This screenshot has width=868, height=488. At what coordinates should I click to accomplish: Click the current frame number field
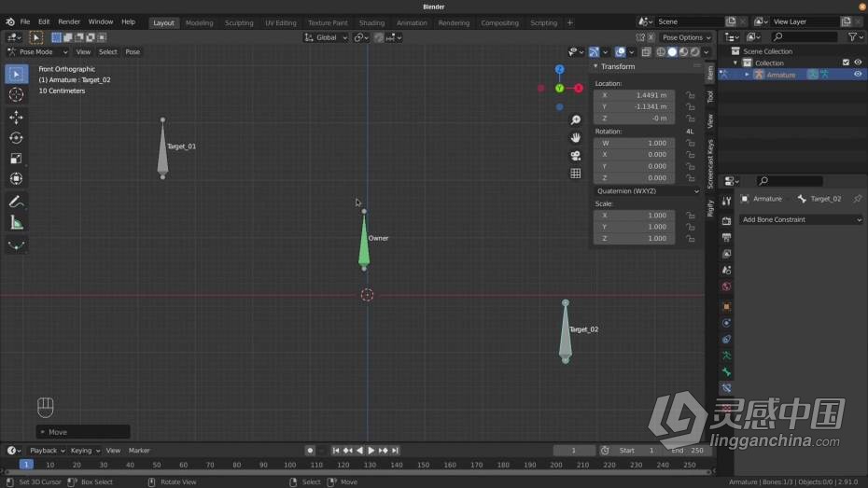tap(574, 451)
